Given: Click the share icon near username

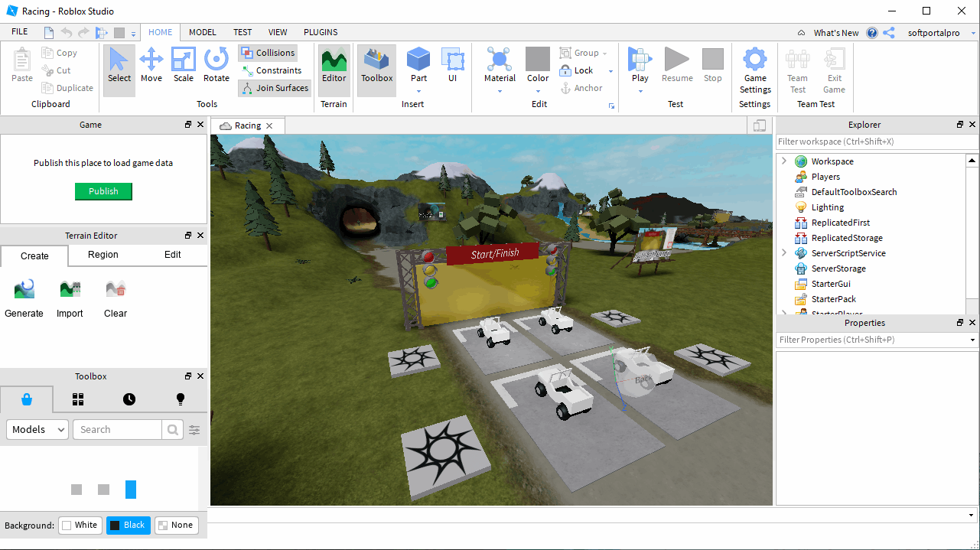Looking at the screenshot, I should tap(889, 33).
